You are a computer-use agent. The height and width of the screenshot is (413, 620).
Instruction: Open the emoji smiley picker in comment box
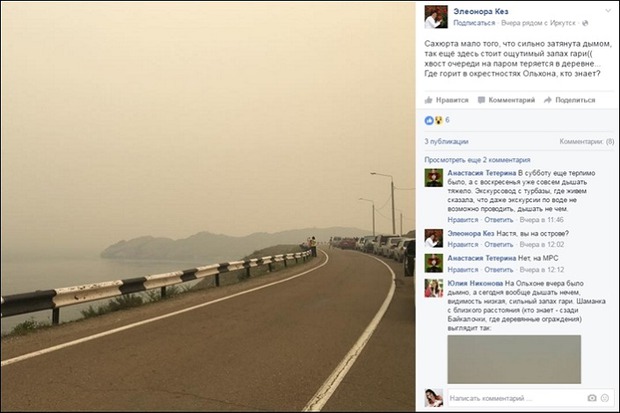click(x=605, y=398)
